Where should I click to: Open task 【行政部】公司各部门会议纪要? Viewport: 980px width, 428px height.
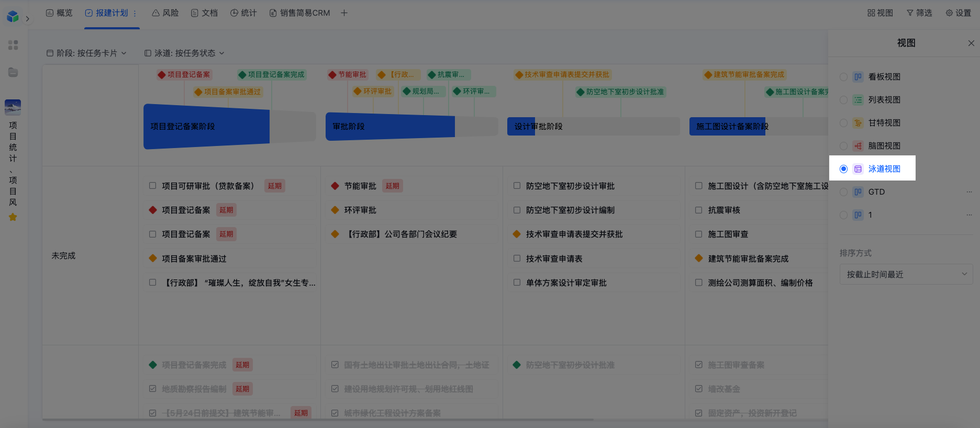(400, 234)
